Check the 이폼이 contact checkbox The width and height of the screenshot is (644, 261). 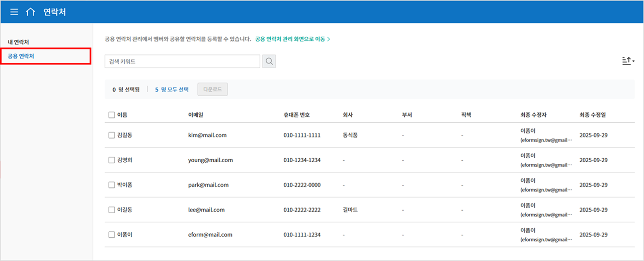pyautogui.click(x=112, y=235)
